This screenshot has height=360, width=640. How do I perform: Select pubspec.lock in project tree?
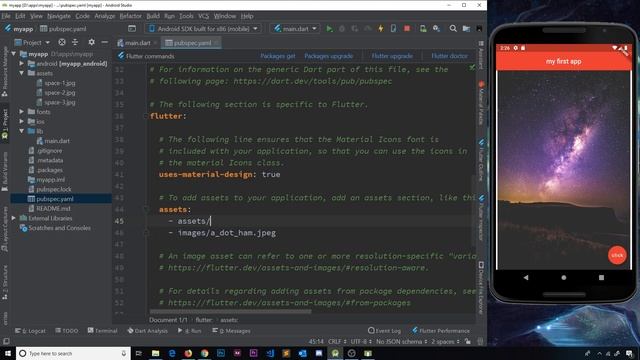[53, 189]
